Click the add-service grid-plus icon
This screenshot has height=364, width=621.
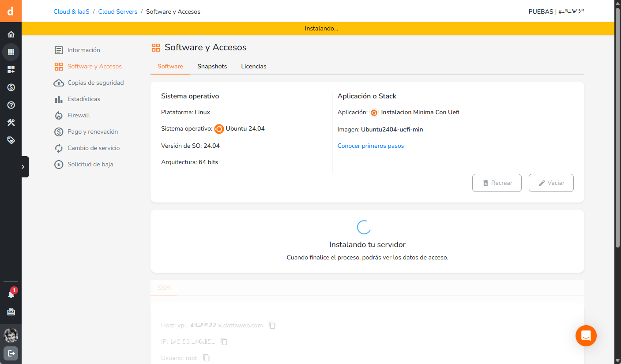tap(11, 70)
